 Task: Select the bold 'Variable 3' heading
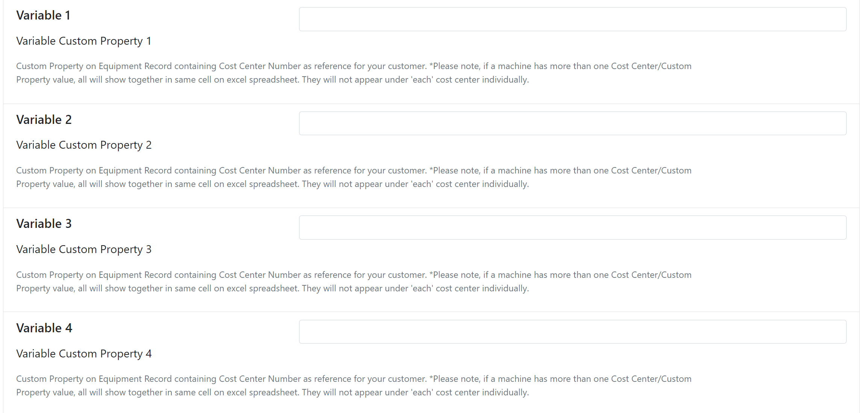[x=44, y=224]
